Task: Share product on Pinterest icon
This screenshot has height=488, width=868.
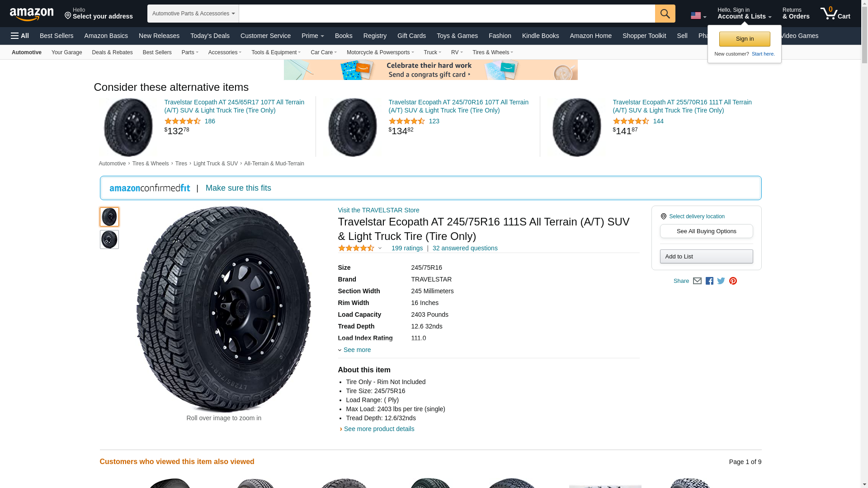Action: click(x=733, y=281)
